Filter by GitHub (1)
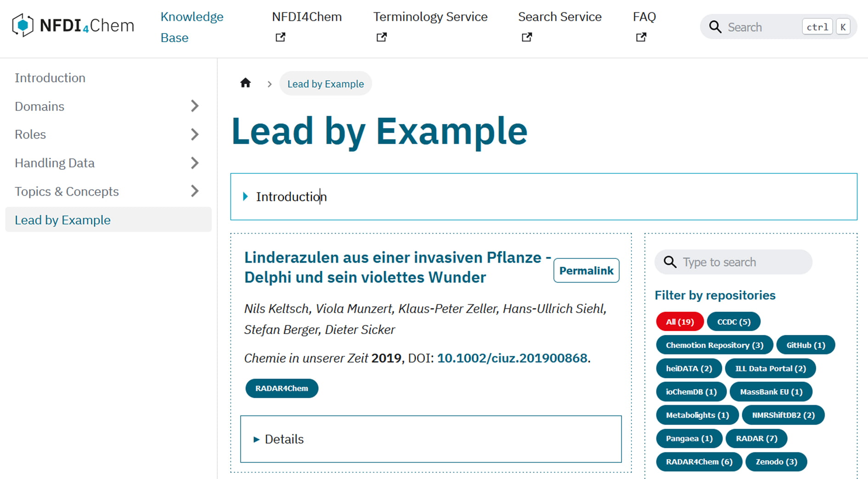 coord(806,345)
